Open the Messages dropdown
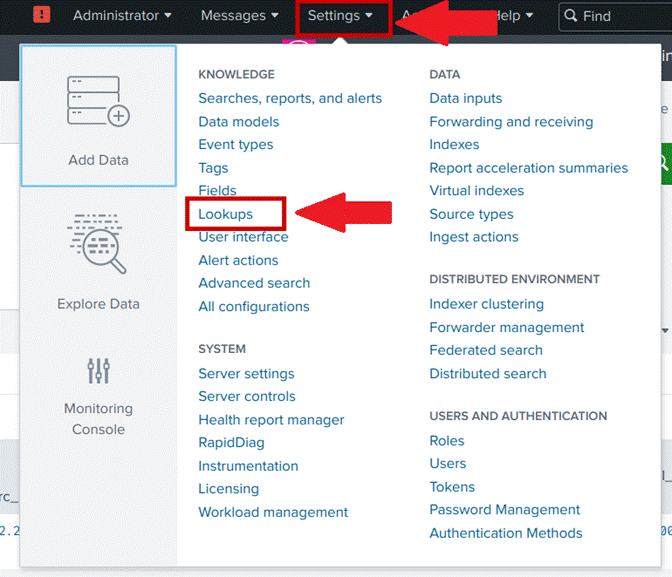Image resolution: width=672 pixels, height=577 pixels. 240,16
